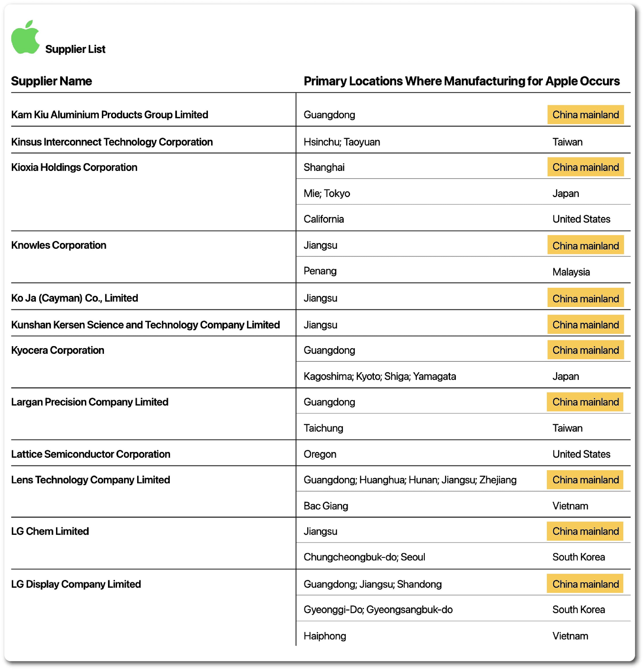This screenshot has width=644, height=670.
Task: Select Kam Kiu Aluminium Products Group Limited
Action: tap(109, 114)
